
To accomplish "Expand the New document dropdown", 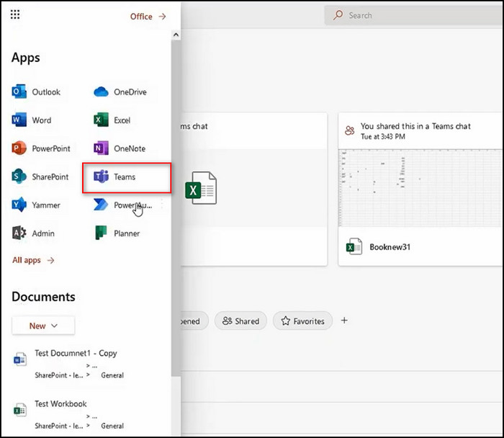I will pos(43,326).
